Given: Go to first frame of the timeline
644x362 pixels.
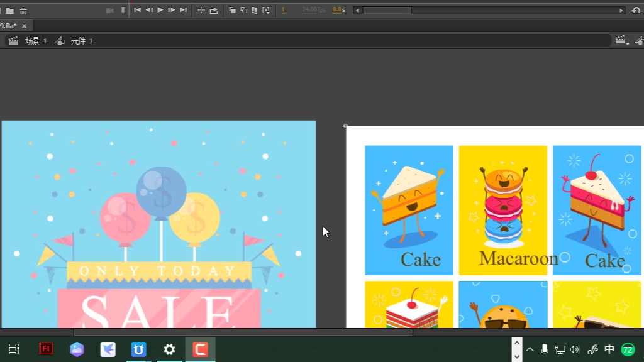Looking at the screenshot, I should (137, 10).
